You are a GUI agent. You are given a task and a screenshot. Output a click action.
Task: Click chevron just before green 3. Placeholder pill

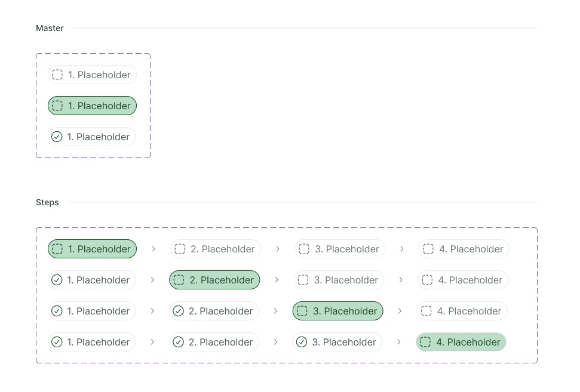pos(275,311)
